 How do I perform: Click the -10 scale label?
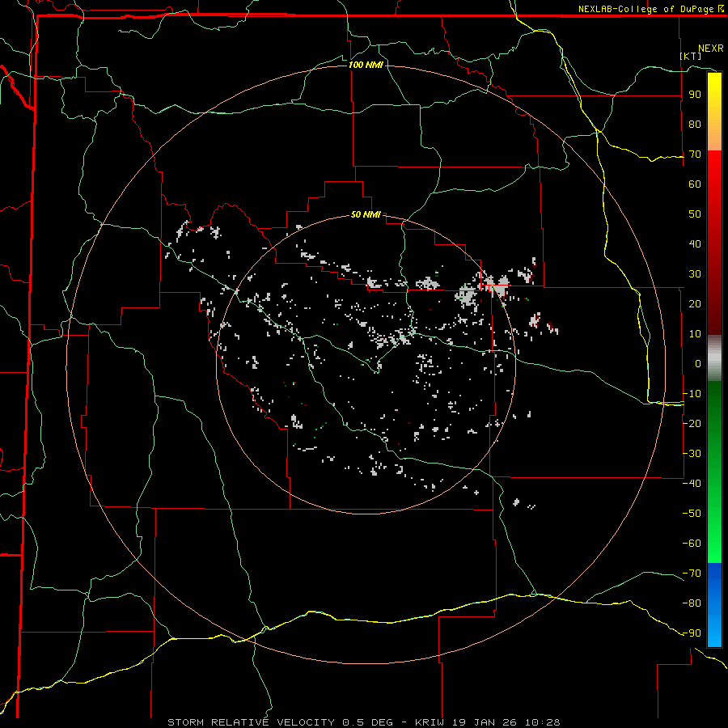pos(692,394)
